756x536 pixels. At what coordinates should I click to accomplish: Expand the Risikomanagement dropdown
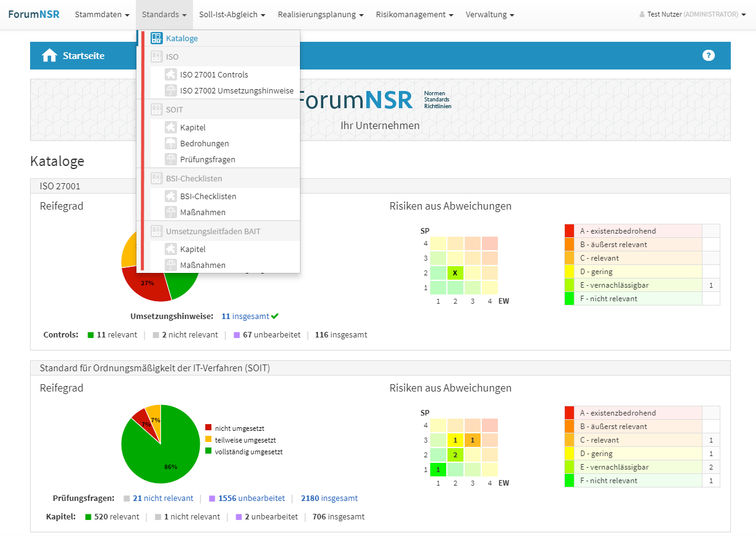click(x=414, y=15)
